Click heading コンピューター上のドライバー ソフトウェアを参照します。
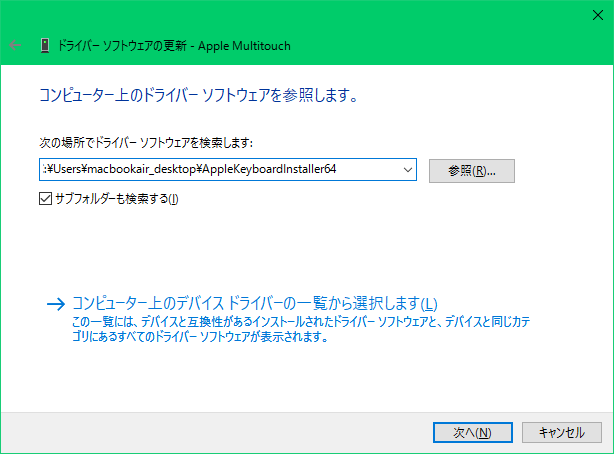Screen dimensions: 614x454 click(x=199, y=95)
